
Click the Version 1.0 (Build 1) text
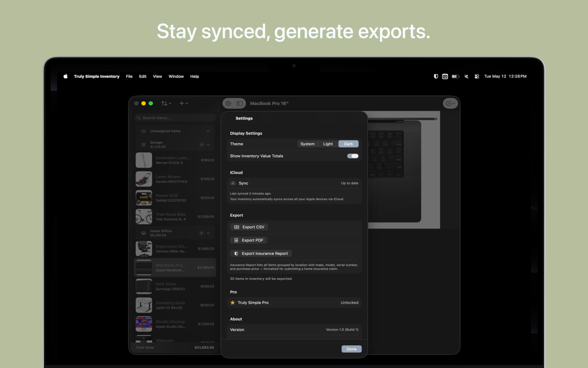342,330
